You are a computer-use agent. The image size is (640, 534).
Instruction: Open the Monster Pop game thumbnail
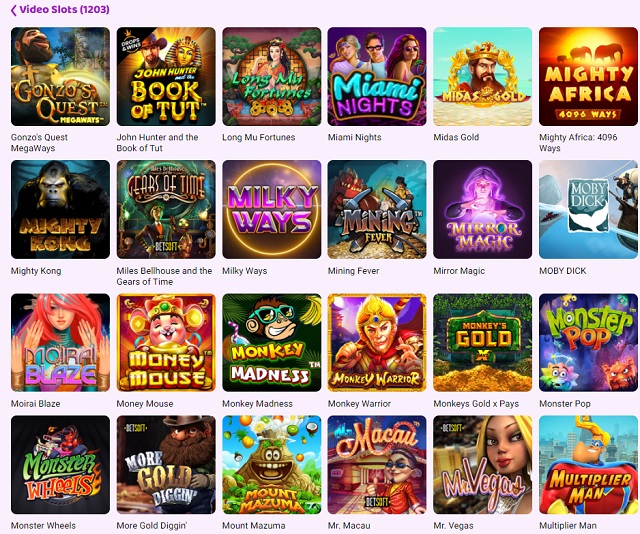click(589, 343)
